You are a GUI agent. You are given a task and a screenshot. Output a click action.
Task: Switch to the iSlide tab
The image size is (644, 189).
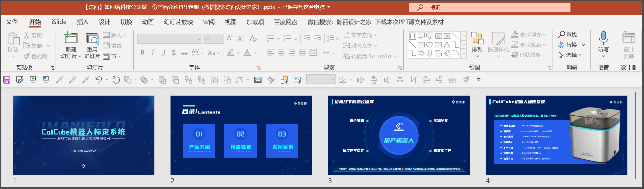click(x=59, y=22)
